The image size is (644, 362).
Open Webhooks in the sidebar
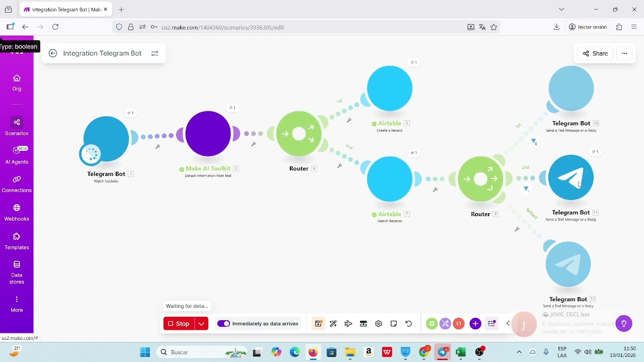(x=17, y=213)
